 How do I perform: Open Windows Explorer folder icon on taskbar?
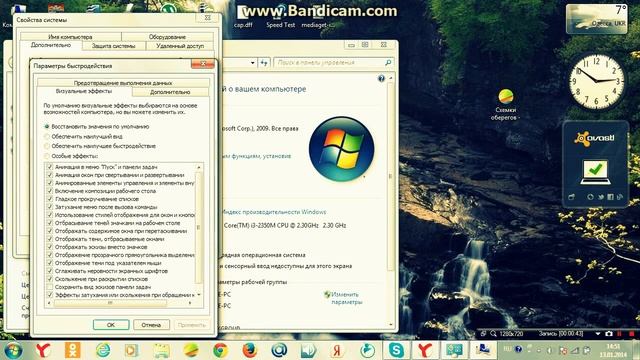161,350
